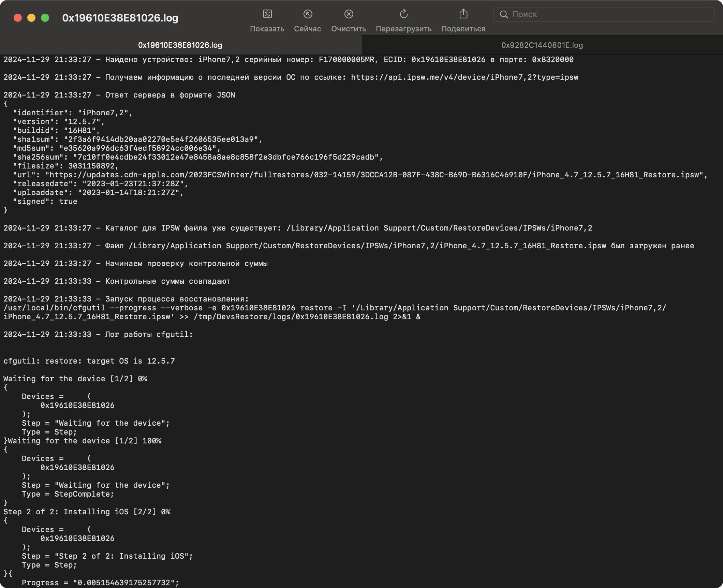Click the Сейчас (Now) toolbar icon
This screenshot has height=588, width=723.
coord(308,14)
